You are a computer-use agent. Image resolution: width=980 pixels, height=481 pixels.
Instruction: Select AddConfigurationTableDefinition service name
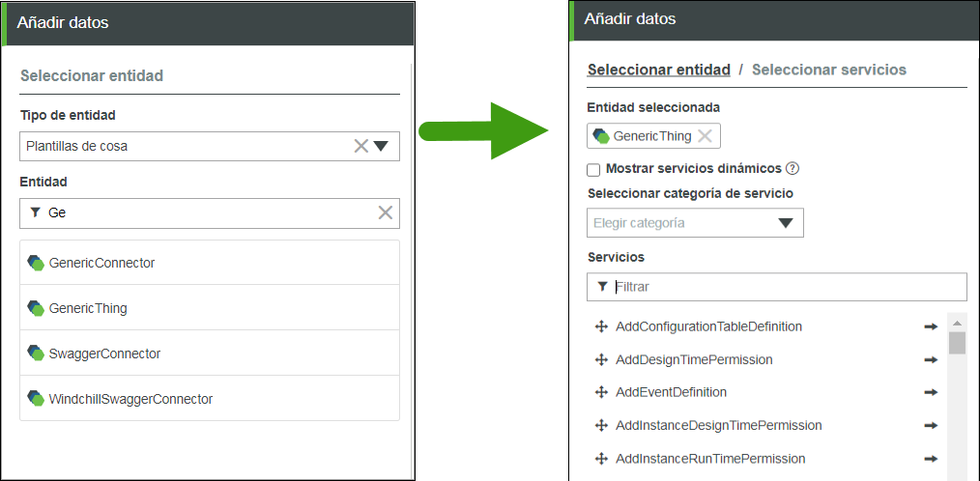[x=708, y=326]
